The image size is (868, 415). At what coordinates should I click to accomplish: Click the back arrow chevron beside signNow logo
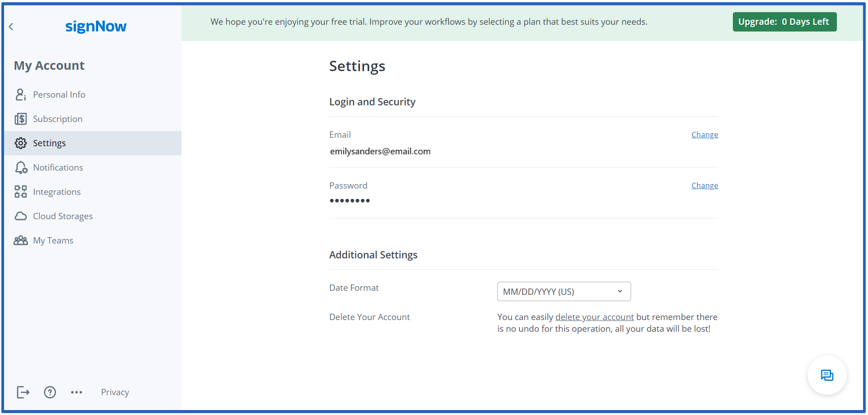11,27
